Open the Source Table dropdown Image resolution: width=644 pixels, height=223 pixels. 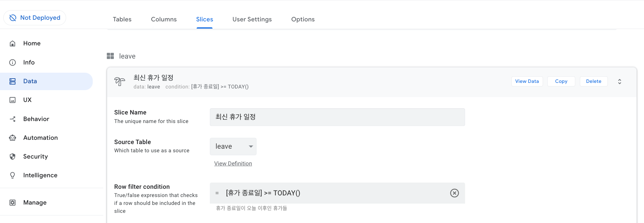coord(233,146)
